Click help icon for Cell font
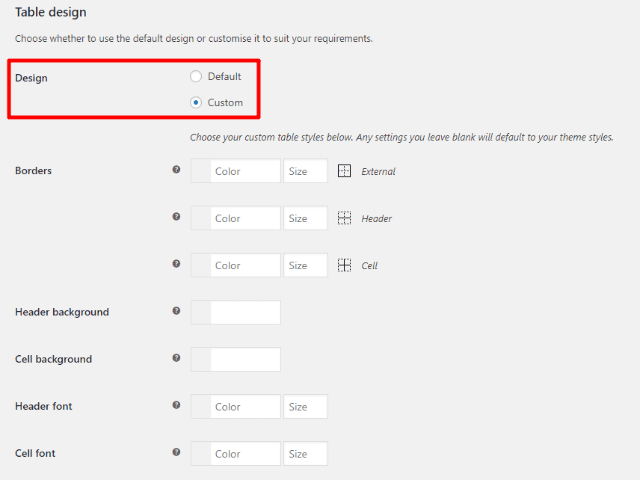The image size is (640, 480). click(x=177, y=452)
